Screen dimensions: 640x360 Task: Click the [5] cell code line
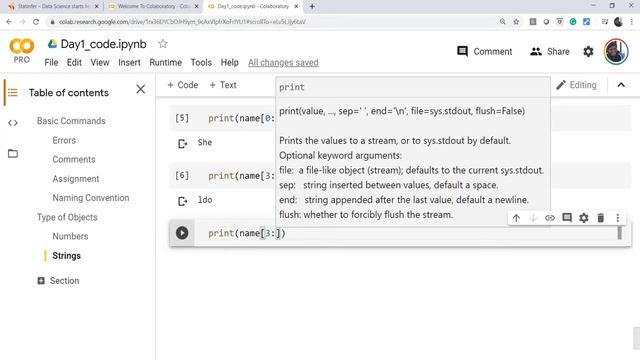tap(241, 118)
